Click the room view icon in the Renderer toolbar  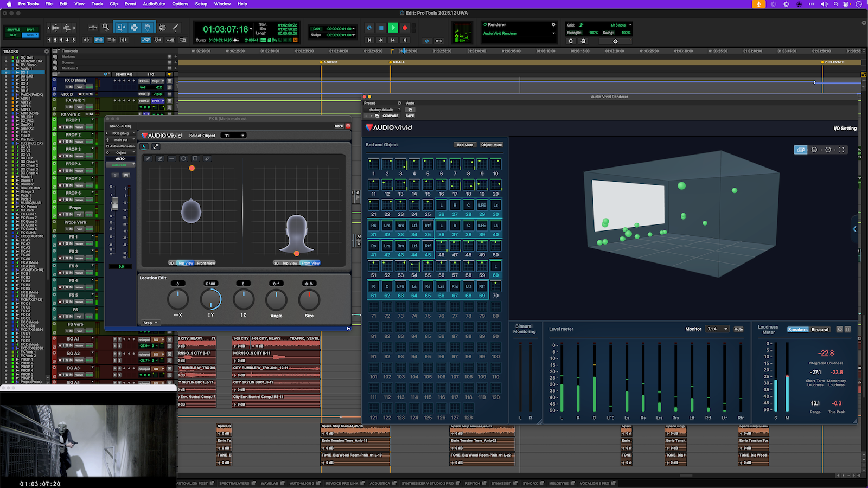[x=800, y=150]
